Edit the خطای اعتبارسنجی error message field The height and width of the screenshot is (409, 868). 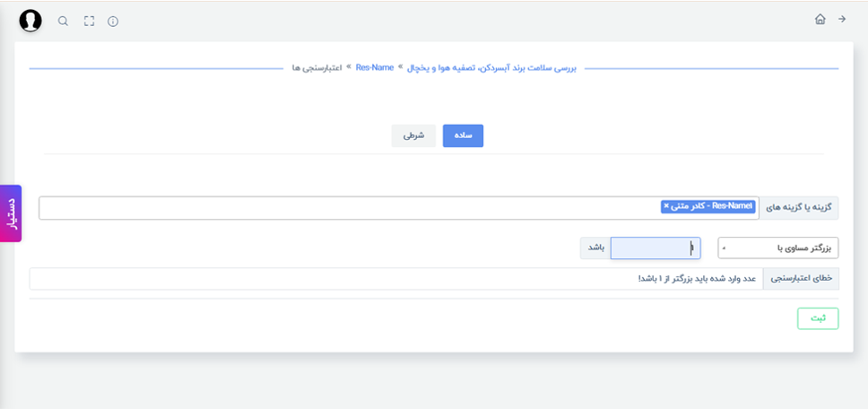(396, 279)
